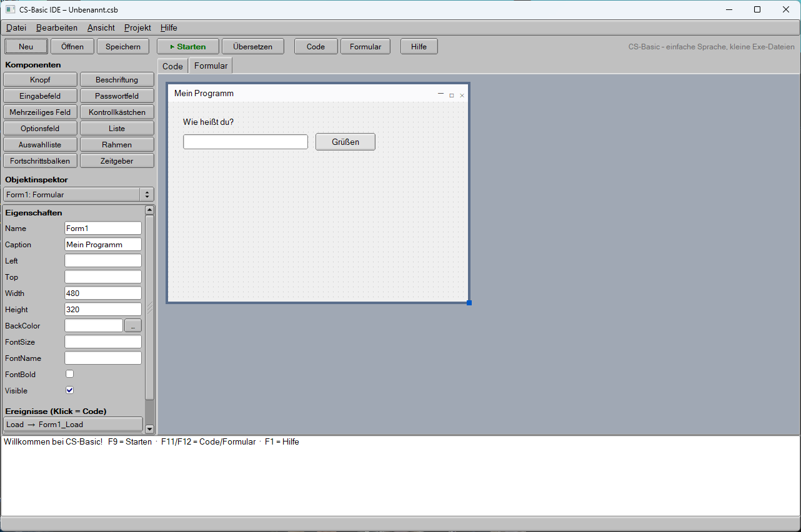This screenshot has width=801, height=532.
Task: Switch to the Code tab
Action: [172, 66]
